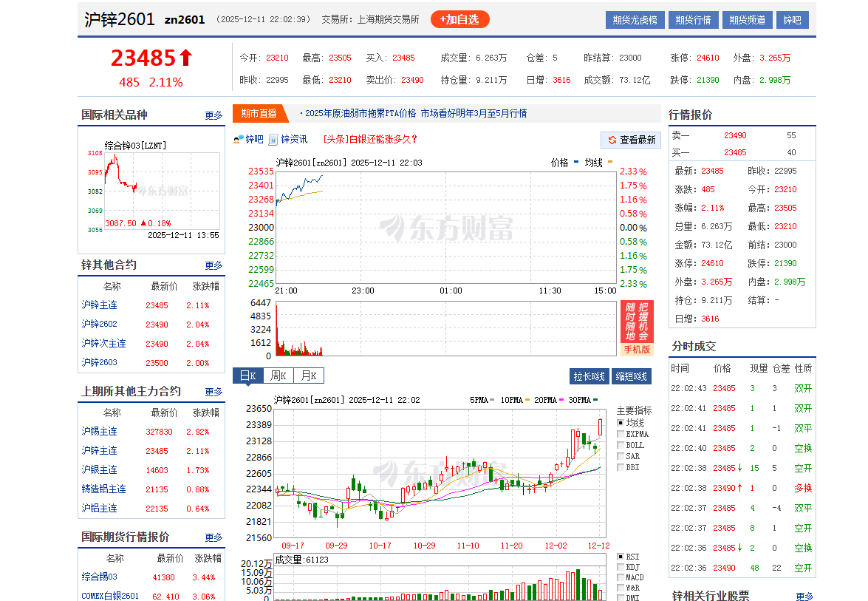Open the COMEX白银2601 quote link

110,596
